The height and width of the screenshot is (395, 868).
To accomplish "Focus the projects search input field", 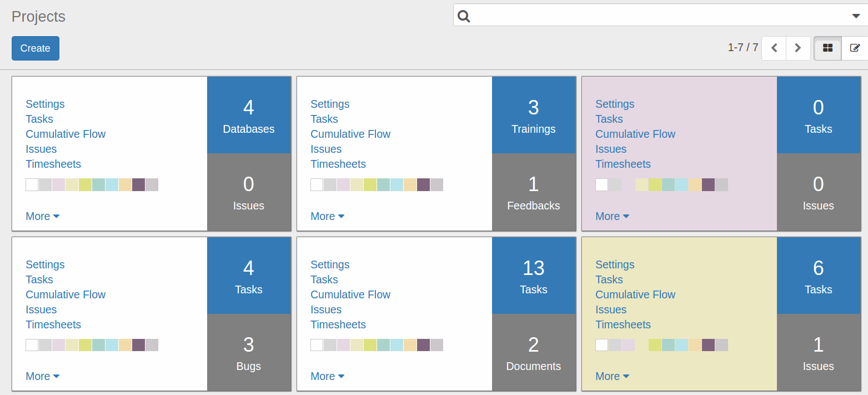I will (655, 16).
